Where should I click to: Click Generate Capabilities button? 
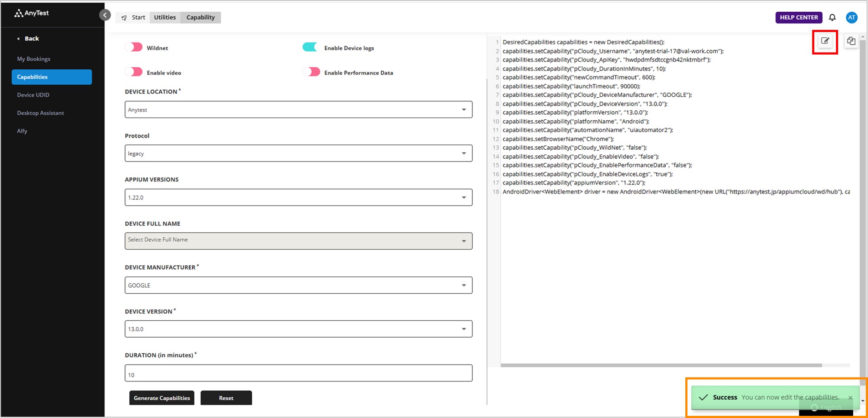pyautogui.click(x=162, y=398)
